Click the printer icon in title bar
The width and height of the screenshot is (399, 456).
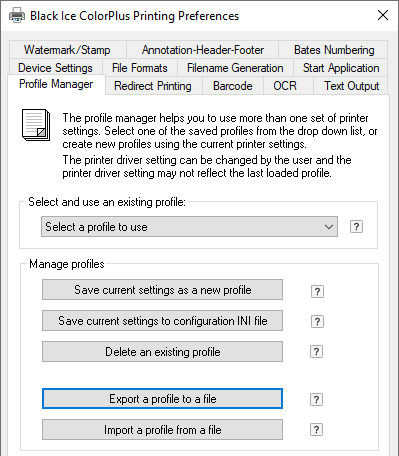point(17,15)
